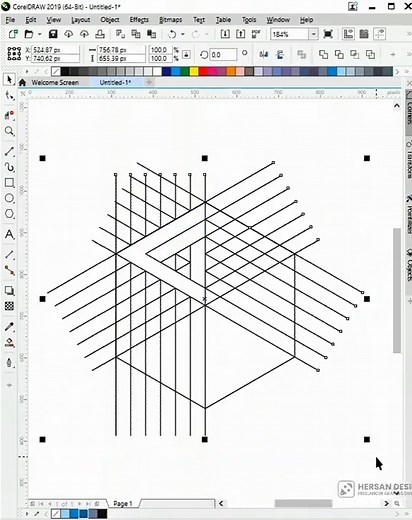The height and width of the screenshot is (520, 412).
Task: Toggle Show rulers button
Action: pyautogui.click(x=348, y=34)
